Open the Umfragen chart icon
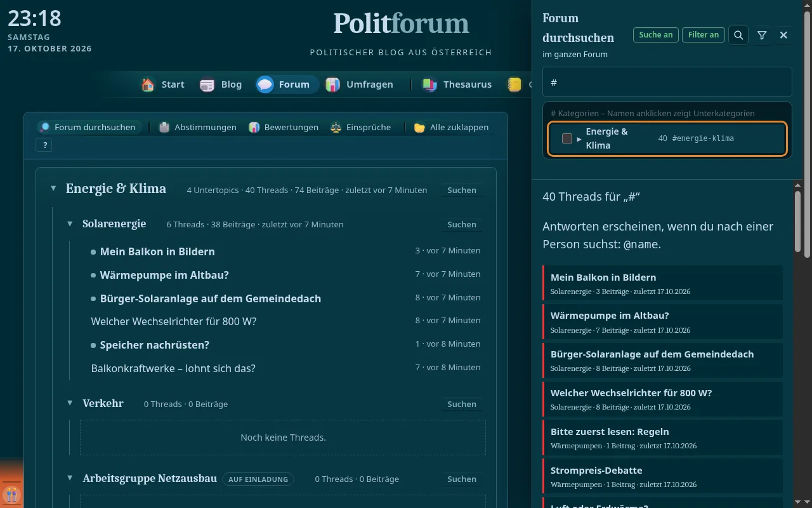This screenshot has width=812, height=508. click(x=332, y=84)
